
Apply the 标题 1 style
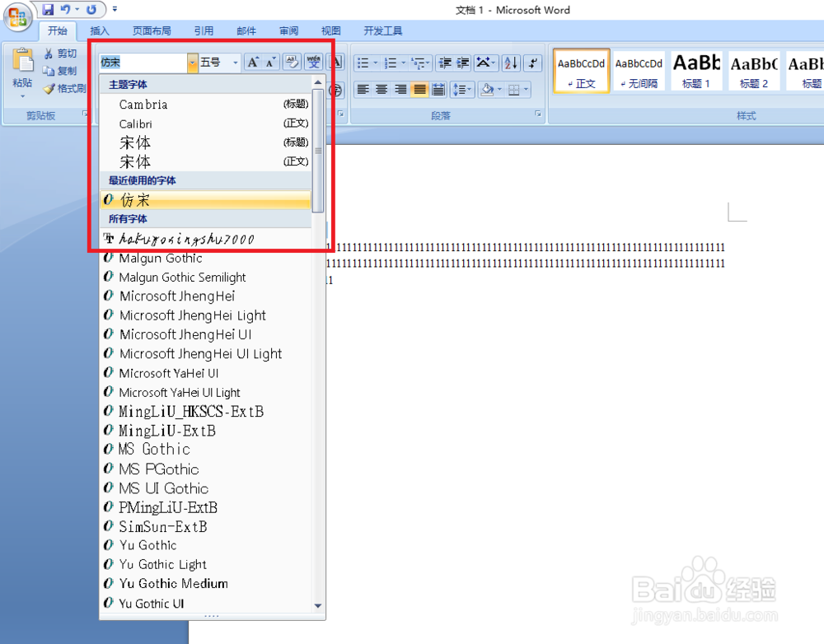pyautogui.click(x=696, y=71)
